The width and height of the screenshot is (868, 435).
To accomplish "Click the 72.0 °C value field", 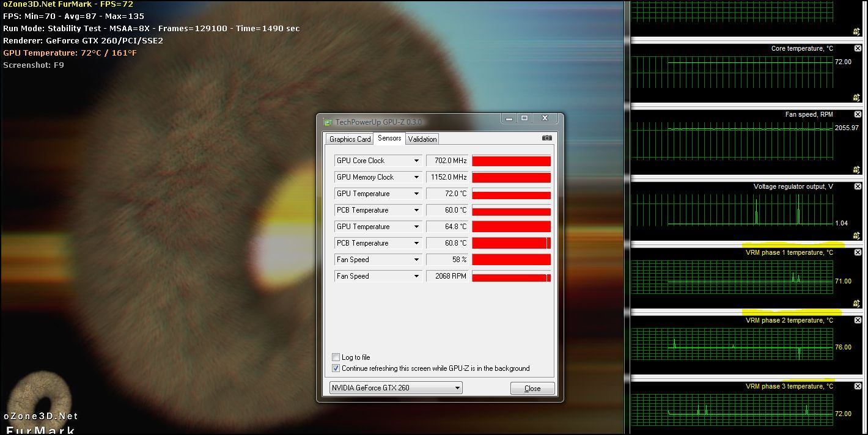I will click(x=447, y=194).
